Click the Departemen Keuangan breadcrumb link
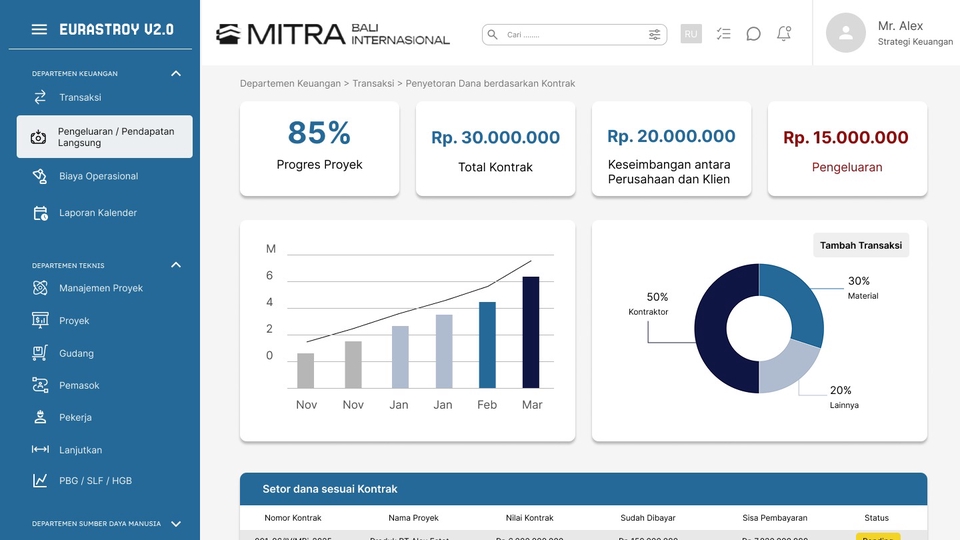Viewport: 960px width, 540px height. coord(288,84)
